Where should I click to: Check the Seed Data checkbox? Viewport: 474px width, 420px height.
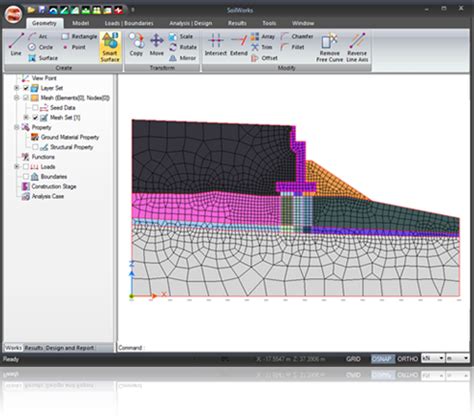tap(35, 108)
